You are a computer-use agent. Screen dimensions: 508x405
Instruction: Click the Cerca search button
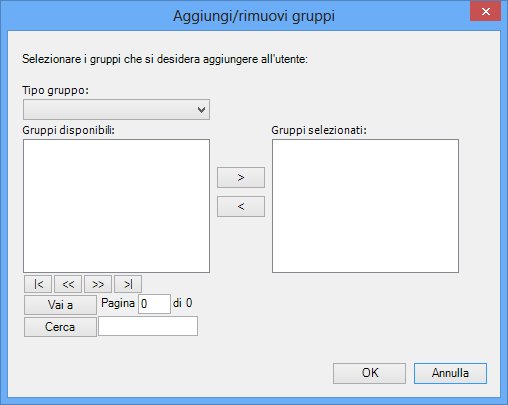60,327
